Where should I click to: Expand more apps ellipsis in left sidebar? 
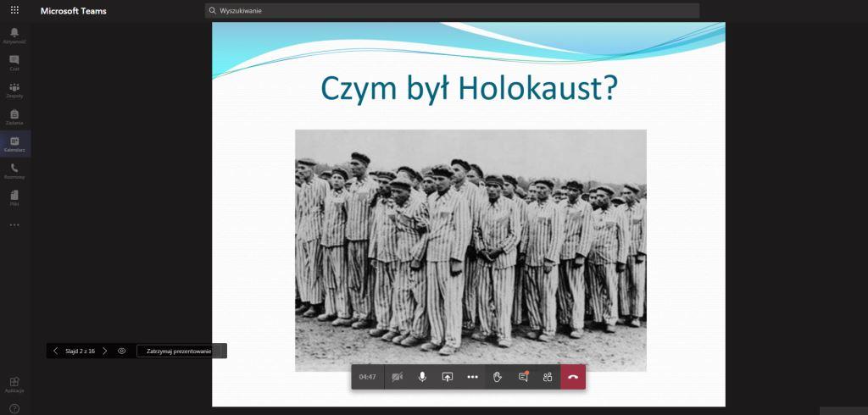14,225
